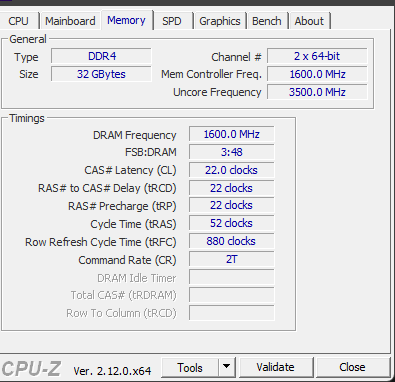Screen dimensions: 395x382
Task: Select the Mem Controller Freq. 1600.0 MHz value
Action: tap(317, 74)
